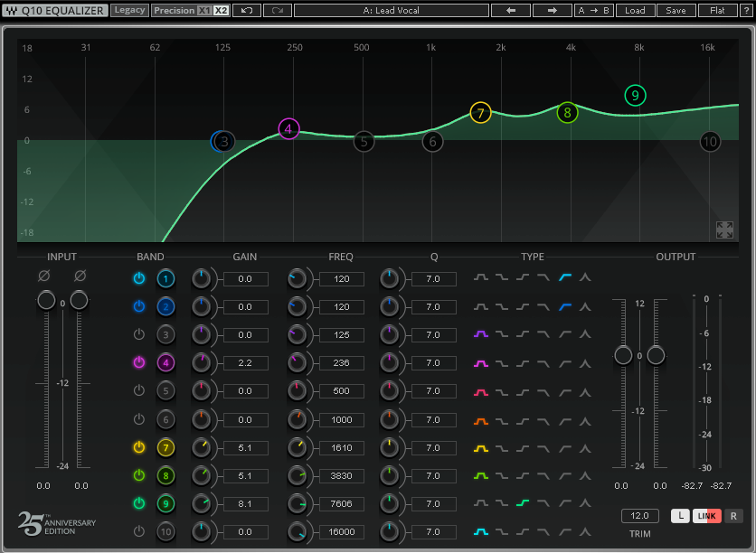Screen dimensions: 756x553
Task: Click band 8 node on EQ graph
Action: (567, 112)
